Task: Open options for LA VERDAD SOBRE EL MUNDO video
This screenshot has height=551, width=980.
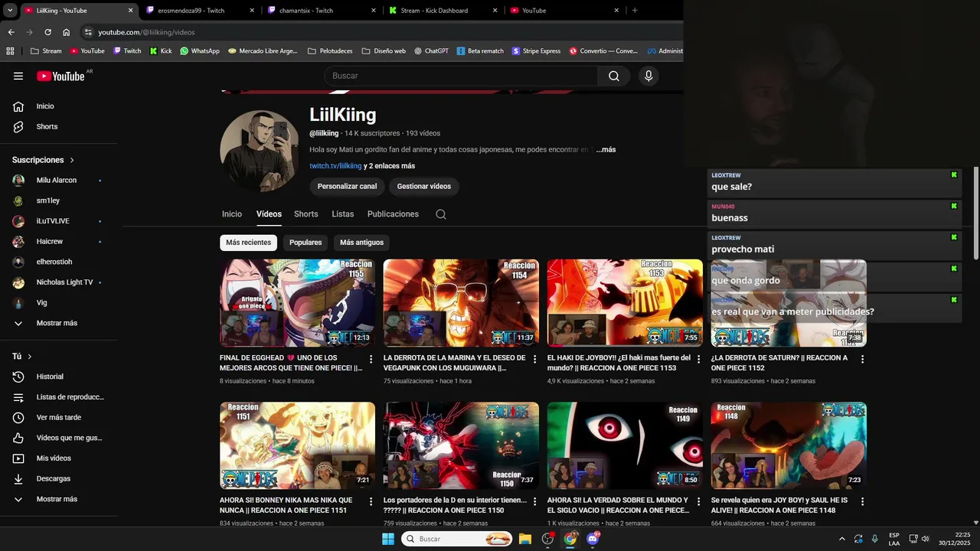Action: (699, 501)
